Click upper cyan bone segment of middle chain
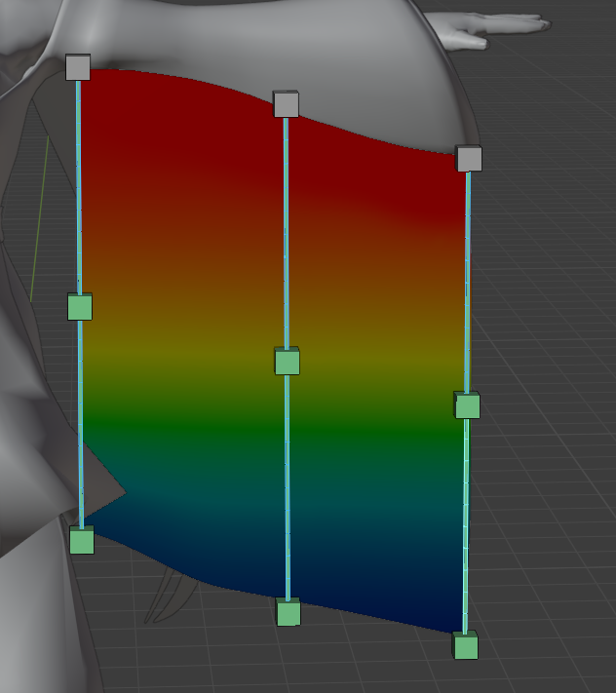Image resolution: width=616 pixels, height=693 pixels. pos(287,233)
